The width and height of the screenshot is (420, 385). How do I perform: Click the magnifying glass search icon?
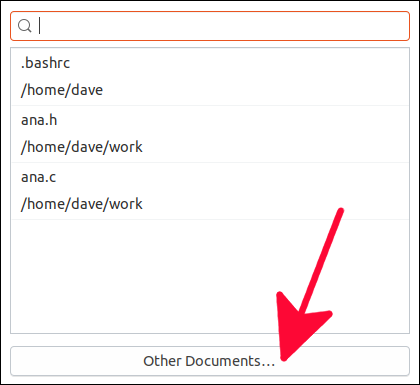coord(25,26)
